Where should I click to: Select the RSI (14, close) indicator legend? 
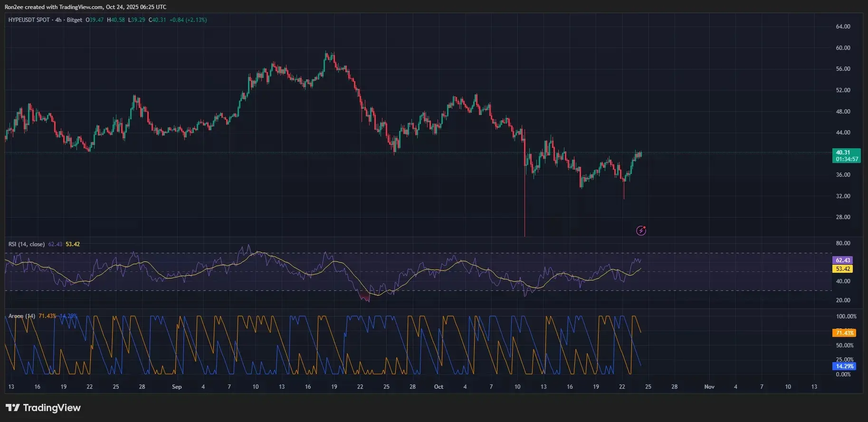[x=27, y=244]
